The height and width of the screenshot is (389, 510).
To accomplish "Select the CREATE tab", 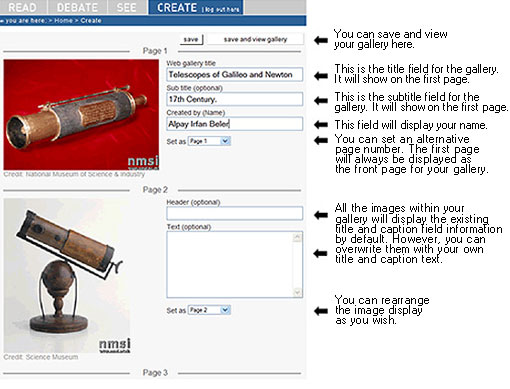I will (177, 7).
